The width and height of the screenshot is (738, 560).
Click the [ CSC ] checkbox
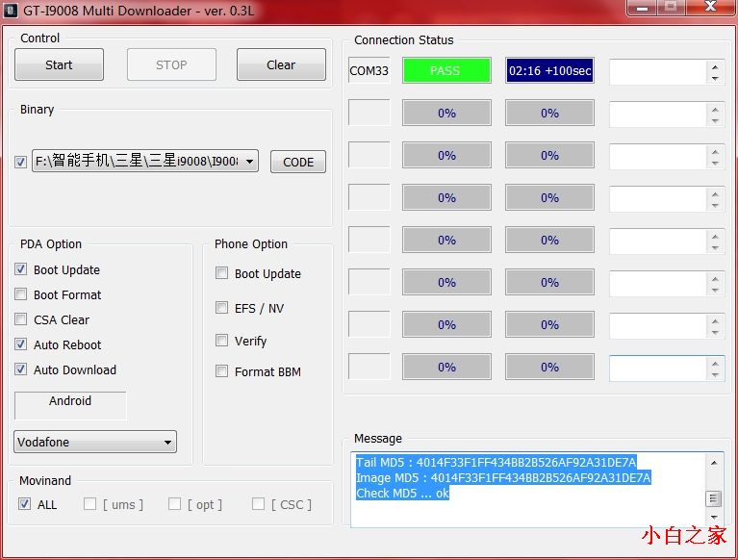point(259,504)
